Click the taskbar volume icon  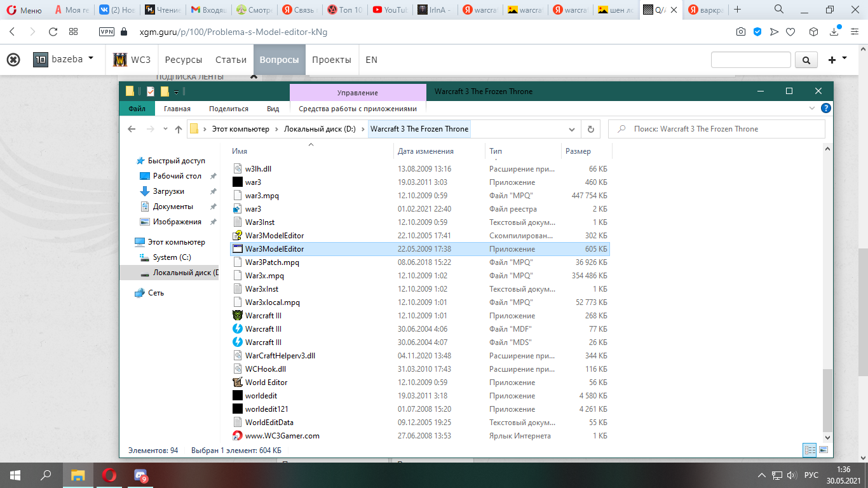792,475
